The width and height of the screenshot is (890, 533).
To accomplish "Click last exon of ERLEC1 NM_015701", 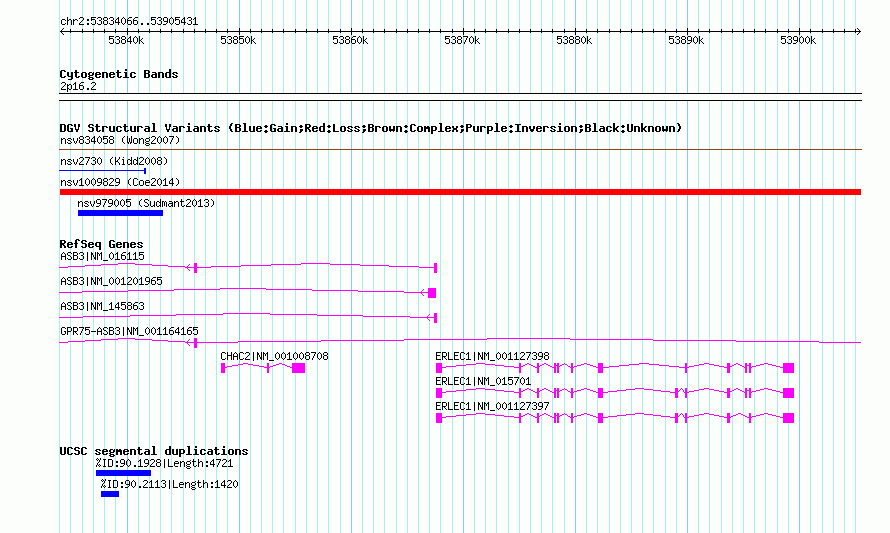I will (x=788, y=393).
